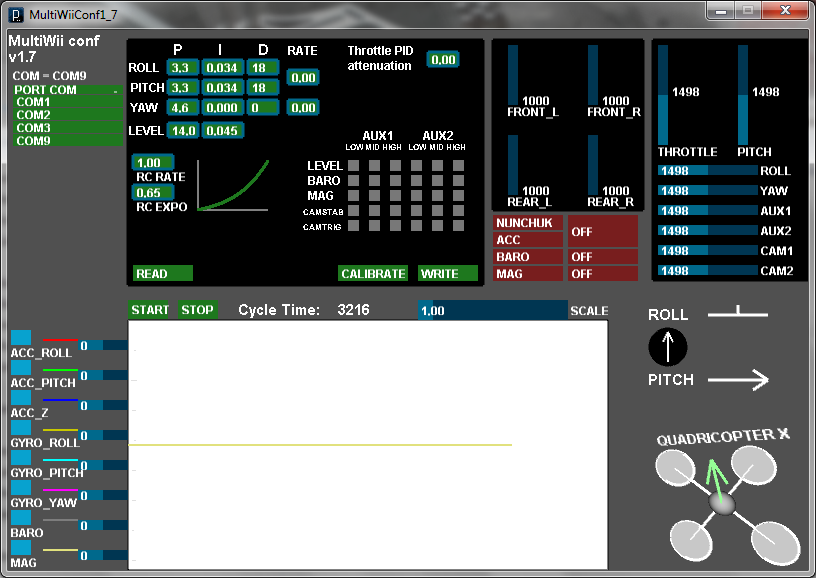Check the LEVEL AUX1 LOW box
Image resolution: width=816 pixels, height=578 pixels.
point(353,165)
